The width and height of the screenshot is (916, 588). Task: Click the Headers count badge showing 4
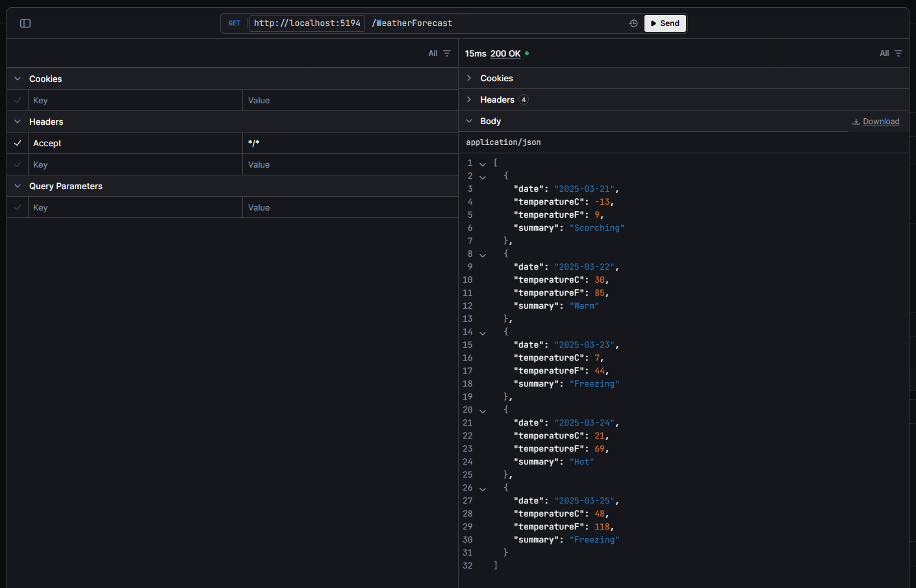coord(525,99)
